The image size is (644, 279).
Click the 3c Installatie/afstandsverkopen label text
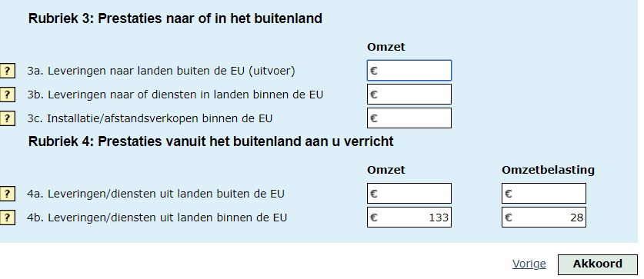149,118
